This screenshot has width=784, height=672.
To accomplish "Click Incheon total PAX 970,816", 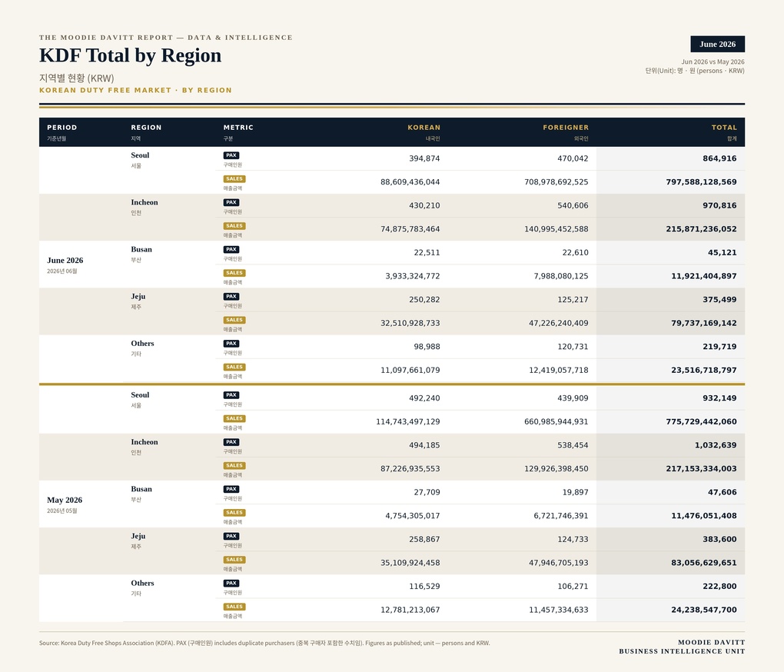I will click(x=719, y=205).
